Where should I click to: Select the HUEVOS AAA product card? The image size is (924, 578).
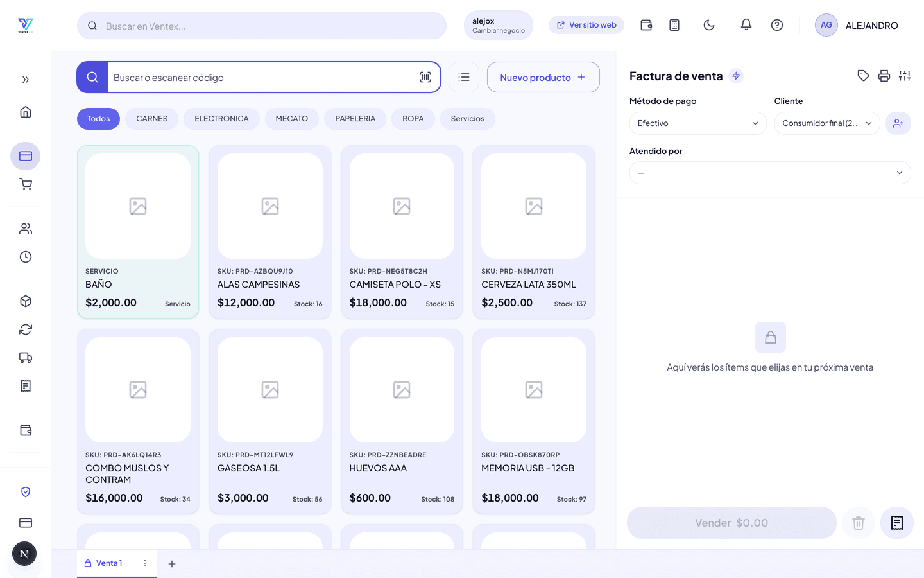tap(402, 421)
